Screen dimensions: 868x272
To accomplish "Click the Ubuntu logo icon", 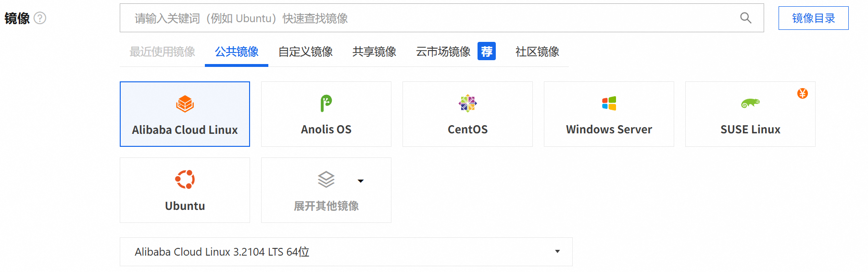I will (185, 180).
